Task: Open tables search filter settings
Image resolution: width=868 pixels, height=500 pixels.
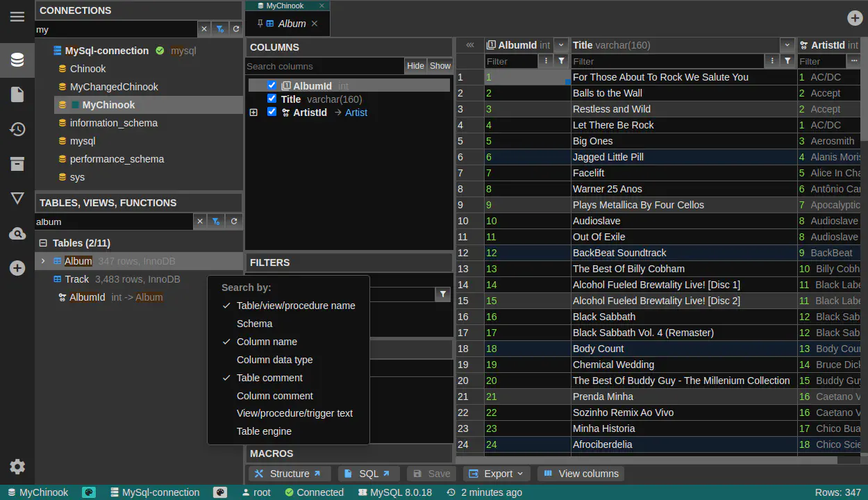Action: (216, 222)
